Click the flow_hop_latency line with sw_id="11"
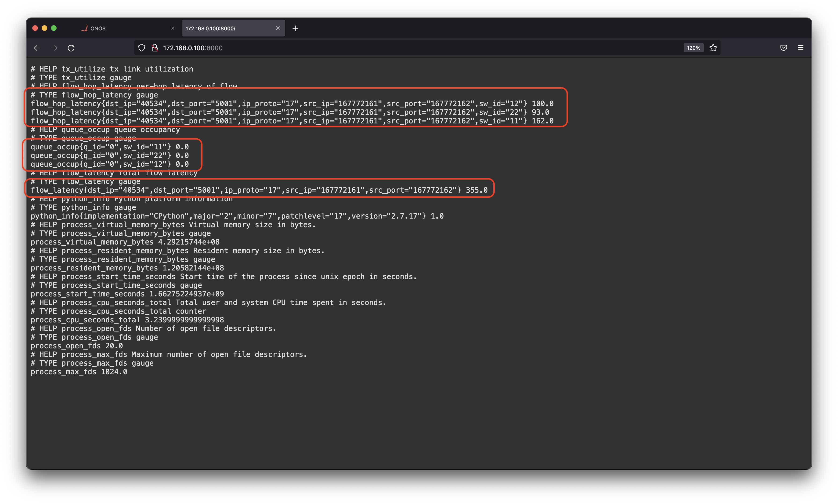The height and width of the screenshot is (504, 838). [292, 121]
